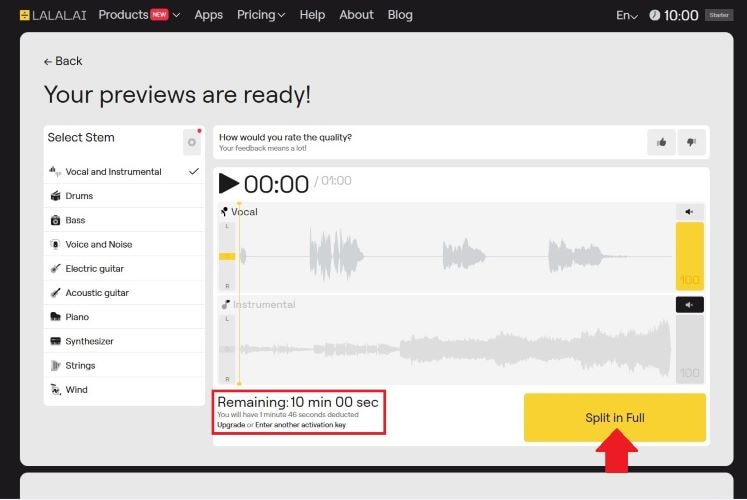Click the Electric guitar icon

point(55,269)
